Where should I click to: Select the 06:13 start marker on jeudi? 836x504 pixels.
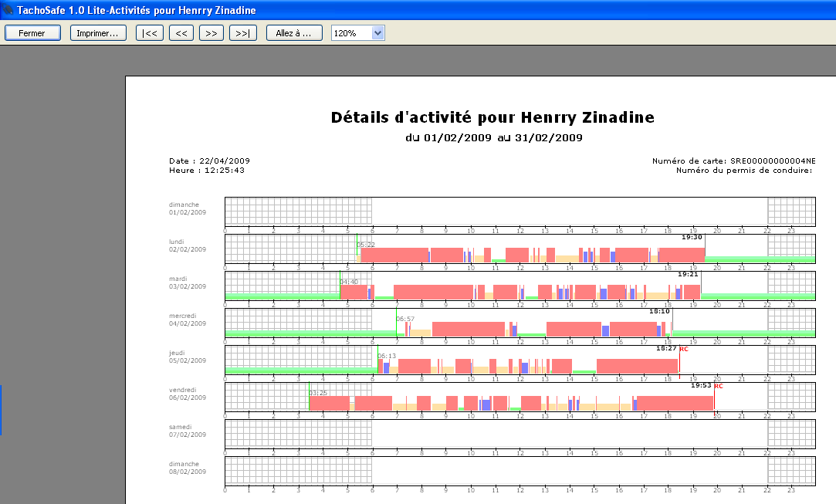pos(387,356)
